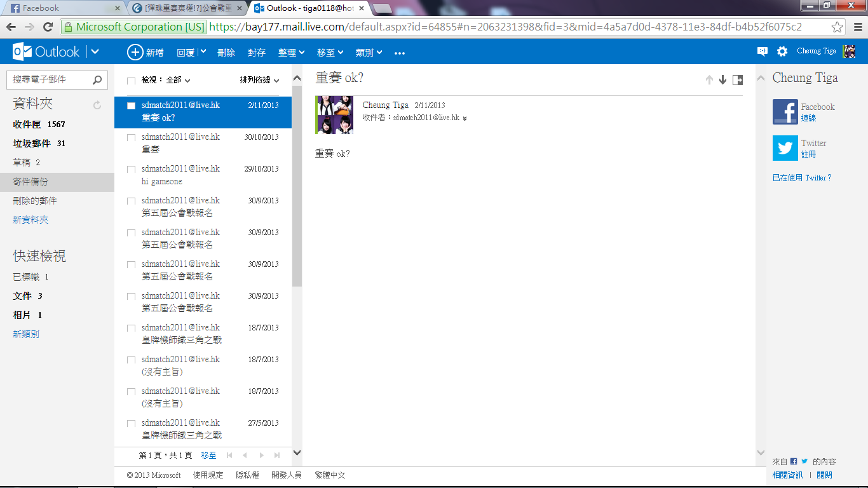868x488 pixels.
Task: Go to last page using pagination icon
Action: [277, 456]
